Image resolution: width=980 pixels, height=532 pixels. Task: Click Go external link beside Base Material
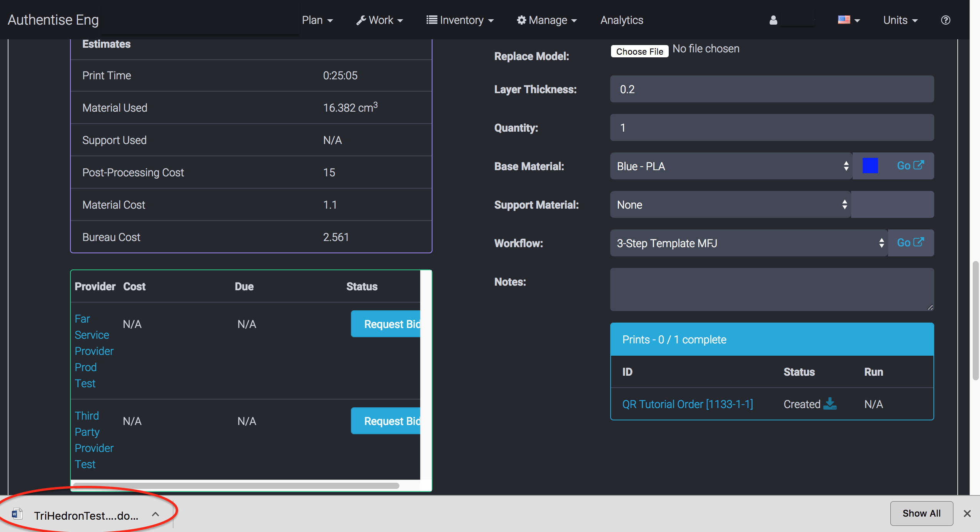910,166
